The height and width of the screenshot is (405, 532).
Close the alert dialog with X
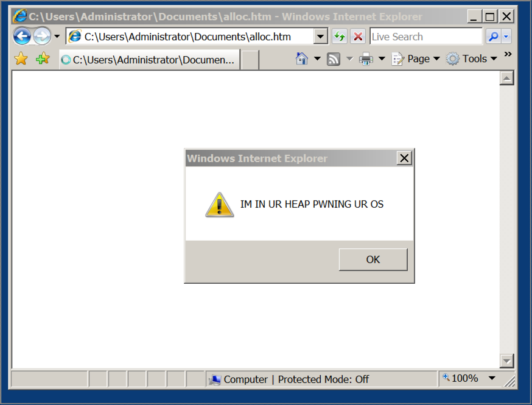404,158
